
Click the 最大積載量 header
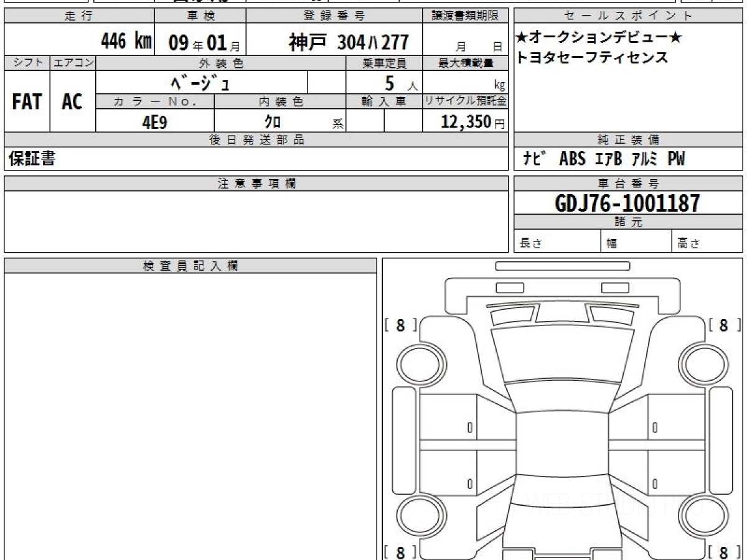[466, 63]
